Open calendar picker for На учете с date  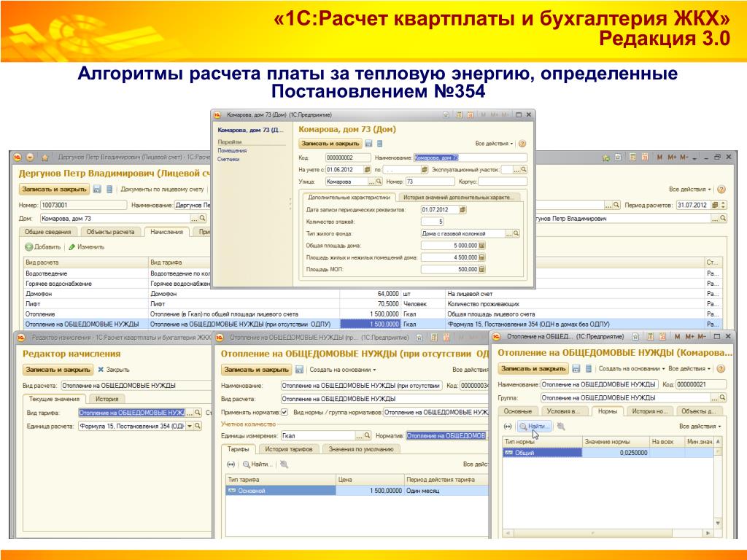(367, 169)
